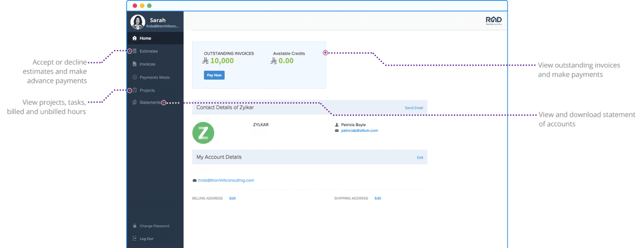Click the Change Password lock icon
This screenshot has width=644, height=248.
pos(134,226)
